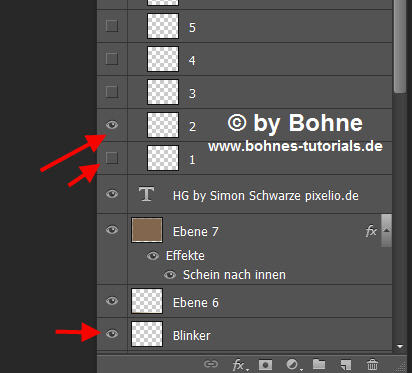Click the layers panel scrollbar thumb

tap(399, 47)
